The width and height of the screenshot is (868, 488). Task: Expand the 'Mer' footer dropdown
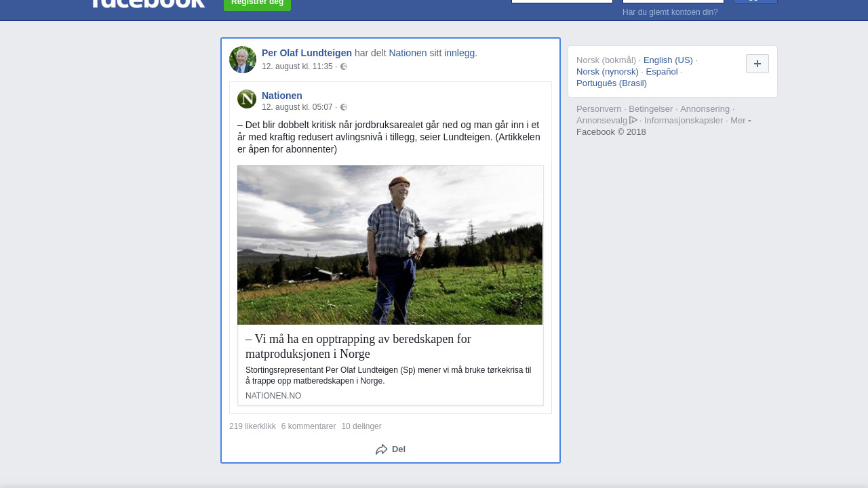point(741,121)
